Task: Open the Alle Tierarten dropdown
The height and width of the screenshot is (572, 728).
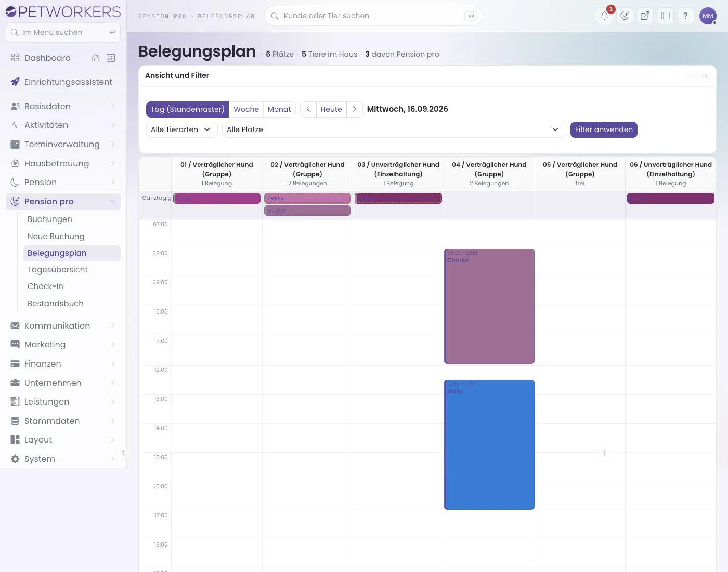Action: coord(181,129)
